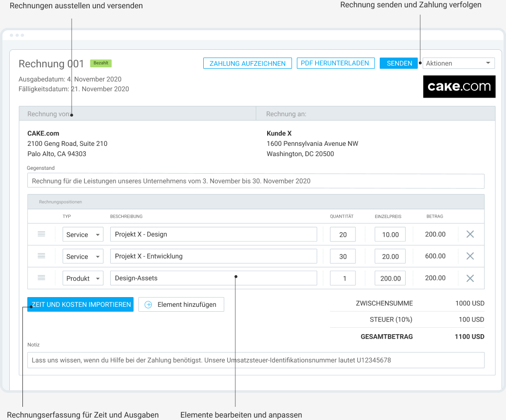Delete the Projekt X - Entwicklung row with X
This screenshot has height=420, width=506.
[470, 256]
